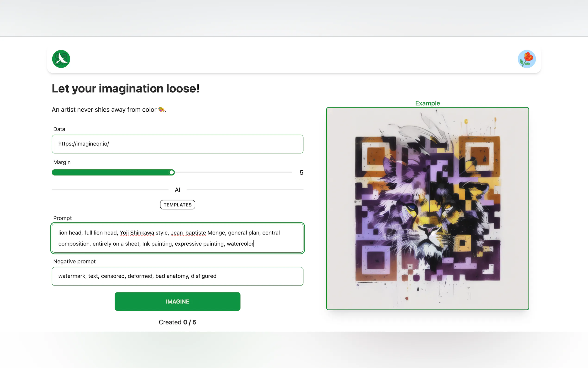Click the painter palette emoji
Viewport: 588px width, 368px height.
tap(161, 110)
